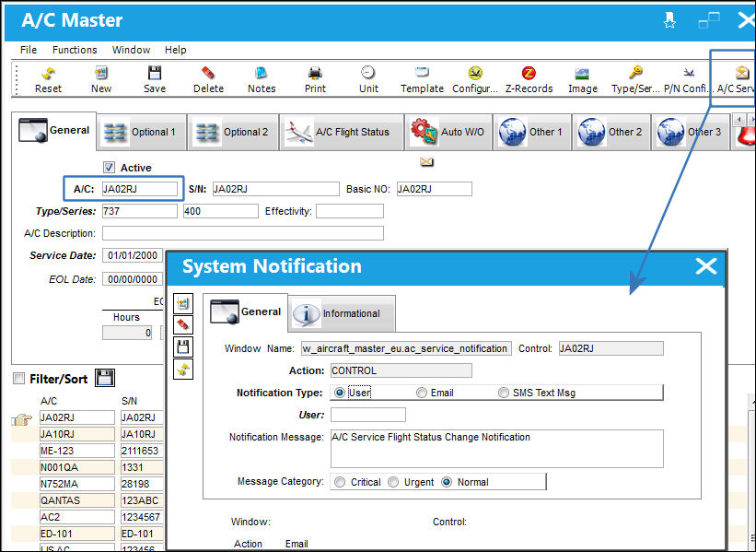
Task: Switch to Other 2 tab
Action: [x=611, y=132]
